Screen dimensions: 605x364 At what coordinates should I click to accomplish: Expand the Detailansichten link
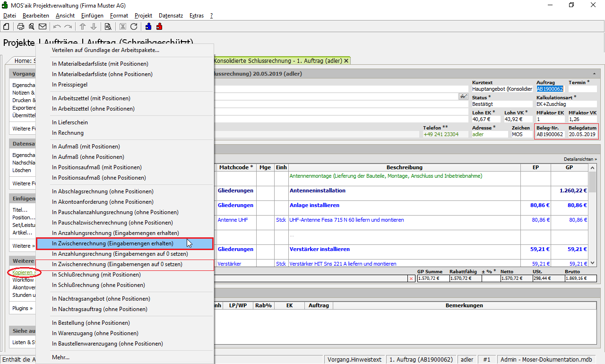click(580, 159)
